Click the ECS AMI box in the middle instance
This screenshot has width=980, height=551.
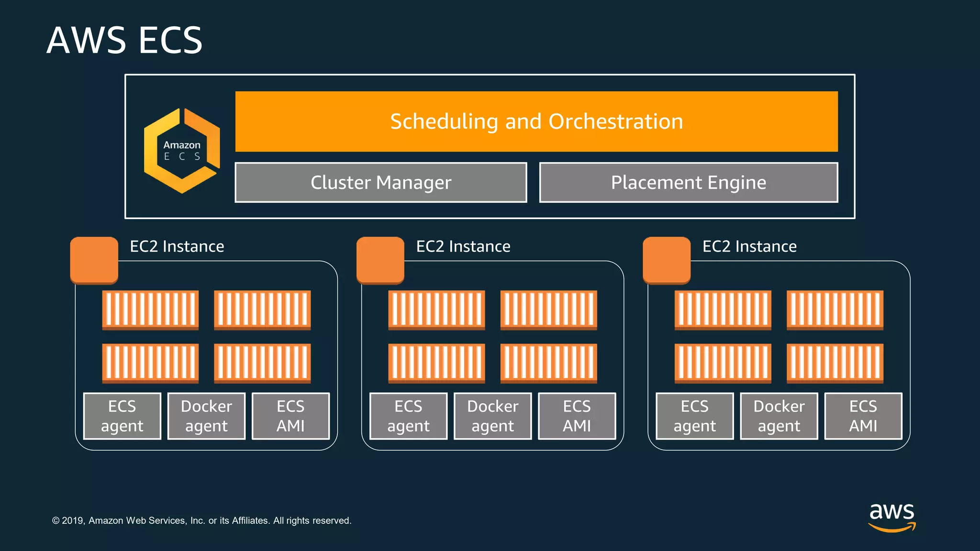[577, 416]
